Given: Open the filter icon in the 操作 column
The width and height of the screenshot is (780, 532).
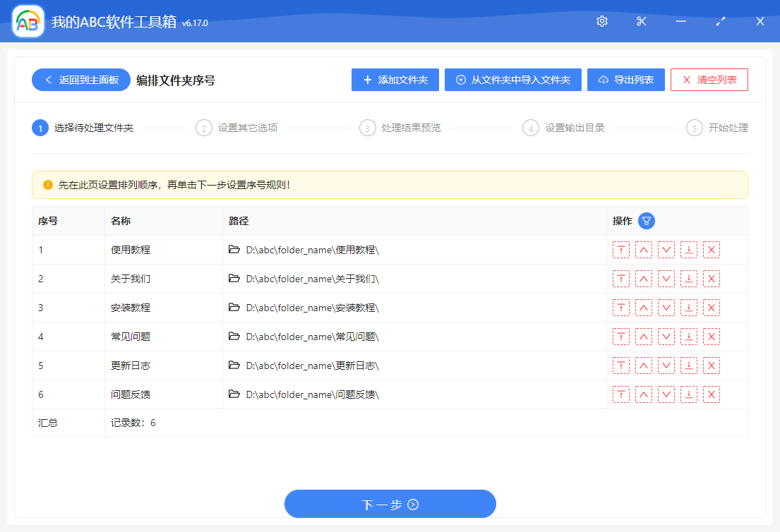Looking at the screenshot, I should pos(647,221).
